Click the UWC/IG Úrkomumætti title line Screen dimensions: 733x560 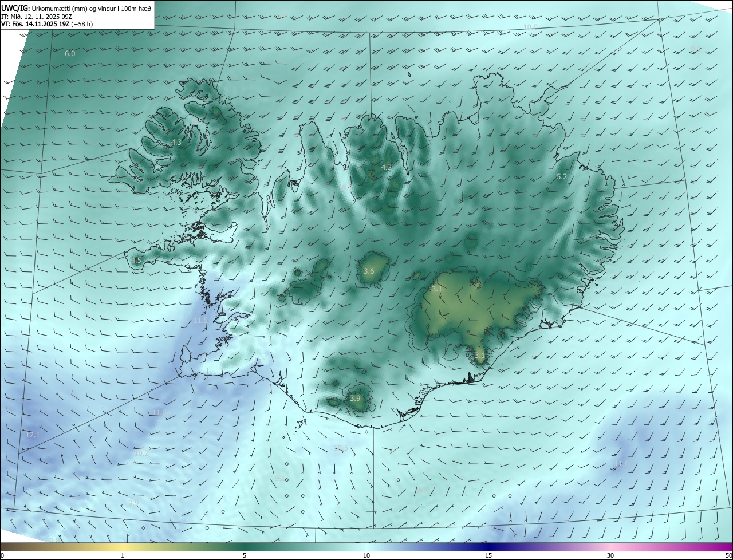point(76,8)
